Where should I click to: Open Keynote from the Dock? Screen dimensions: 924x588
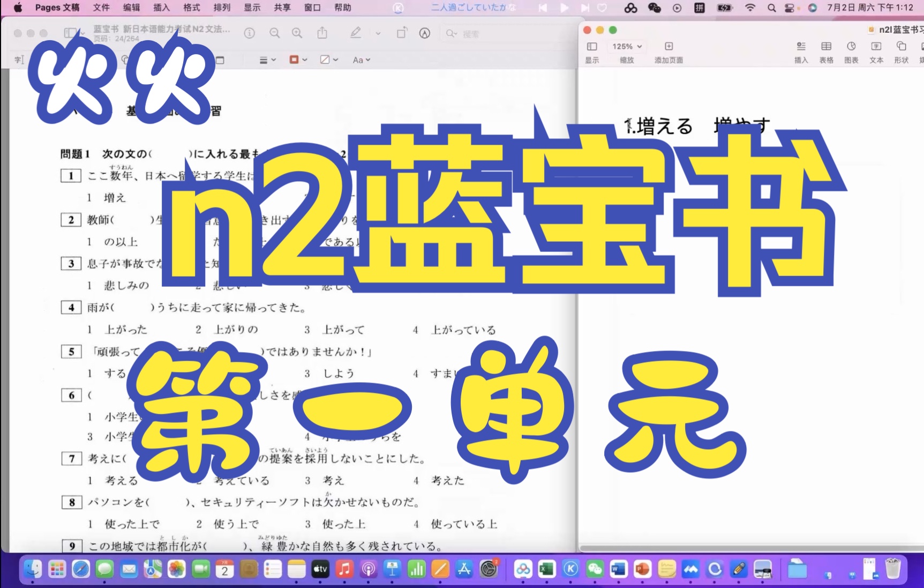click(x=393, y=569)
